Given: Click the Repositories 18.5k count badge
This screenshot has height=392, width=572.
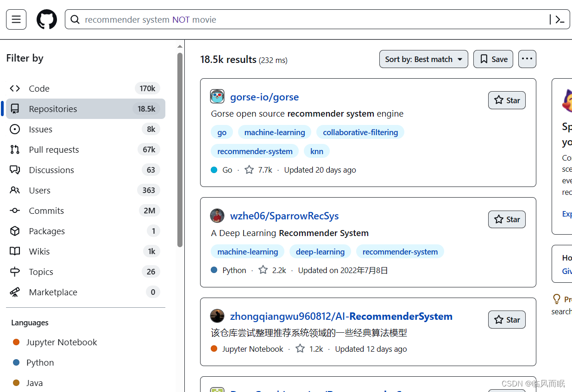Looking at the screenshot, I should coord(146,109).
